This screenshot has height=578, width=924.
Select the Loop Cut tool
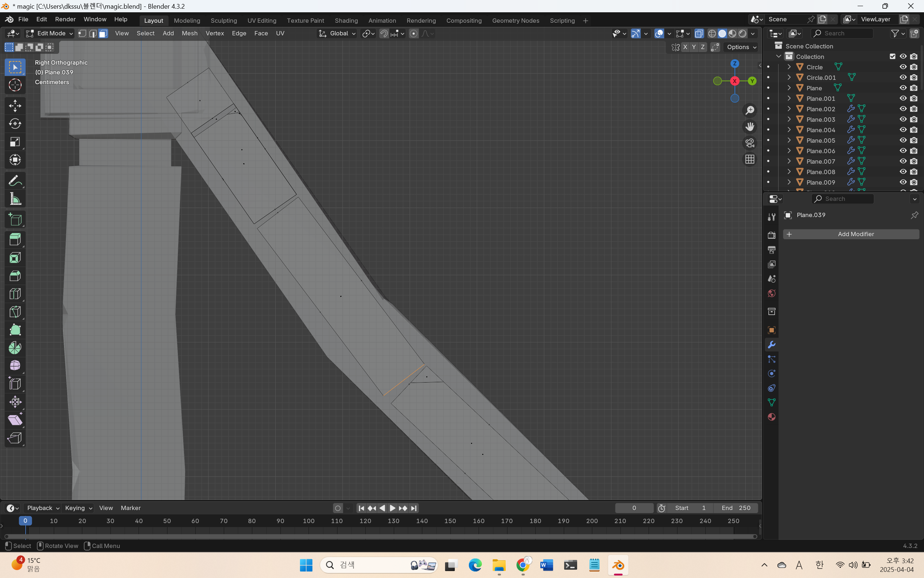tap(15, 294)
